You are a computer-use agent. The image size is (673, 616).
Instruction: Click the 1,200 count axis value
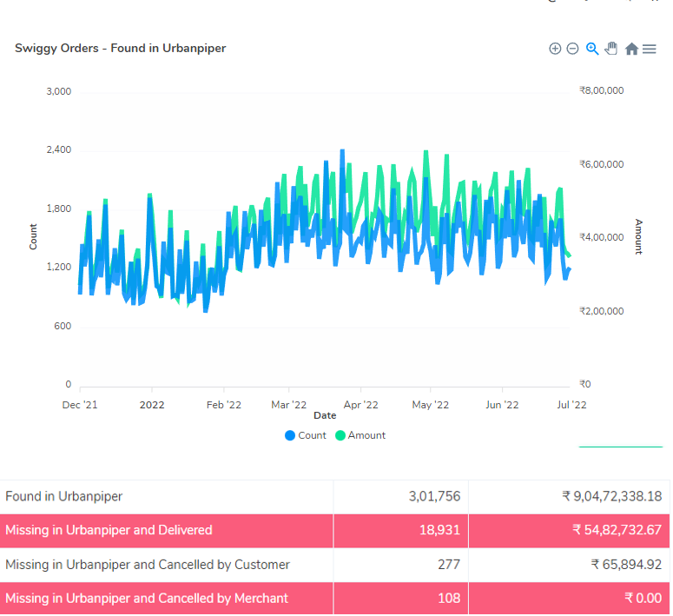pos(59,268)
